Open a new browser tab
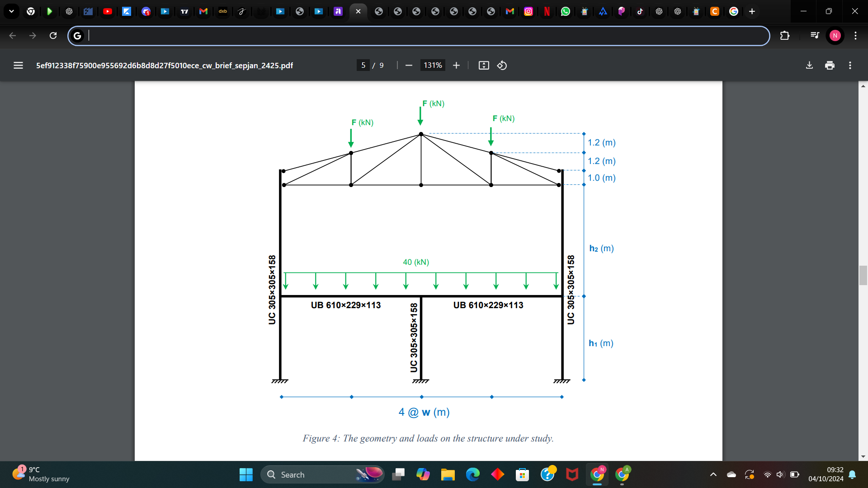 click(752, 11)
